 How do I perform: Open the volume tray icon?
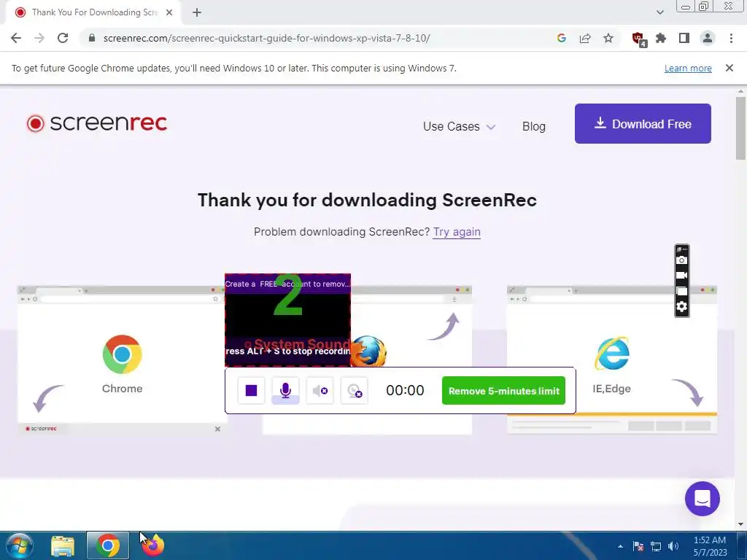(673, 546)
